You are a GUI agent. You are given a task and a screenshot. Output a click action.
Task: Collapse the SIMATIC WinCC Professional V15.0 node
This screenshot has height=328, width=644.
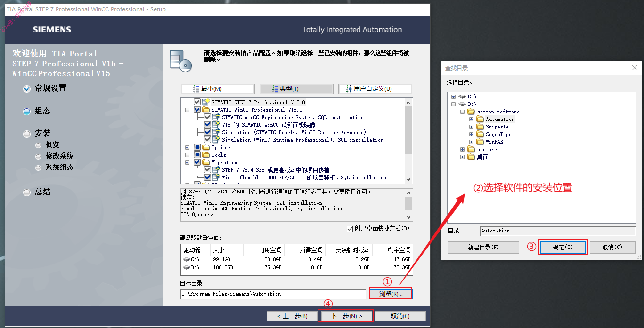click(x=187, y=110)
